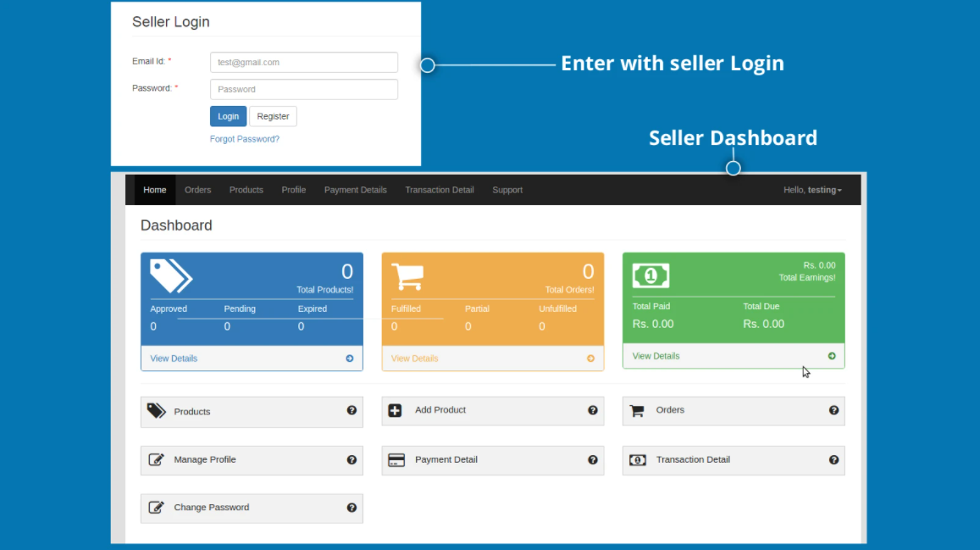
Task: Click the Partial count label
Action: tap(477, 308)
